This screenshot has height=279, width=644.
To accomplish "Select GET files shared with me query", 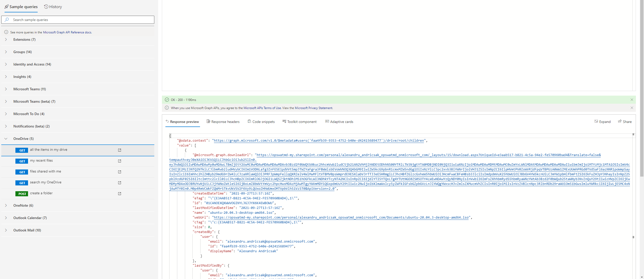I will (78, 172).
